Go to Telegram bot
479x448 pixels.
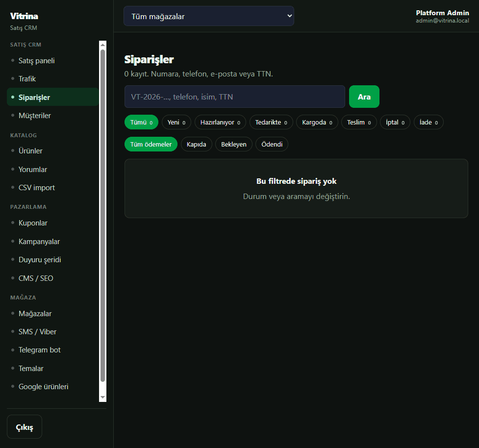coord(52,350)
